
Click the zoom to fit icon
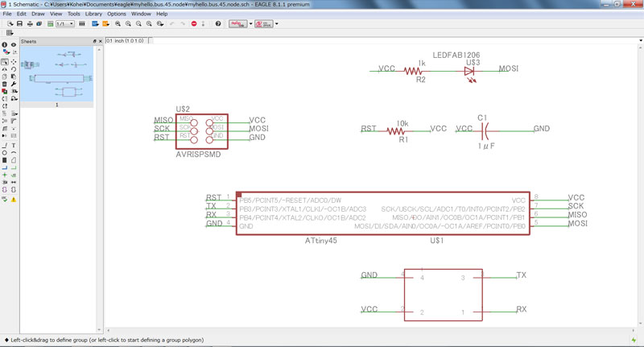118,24
